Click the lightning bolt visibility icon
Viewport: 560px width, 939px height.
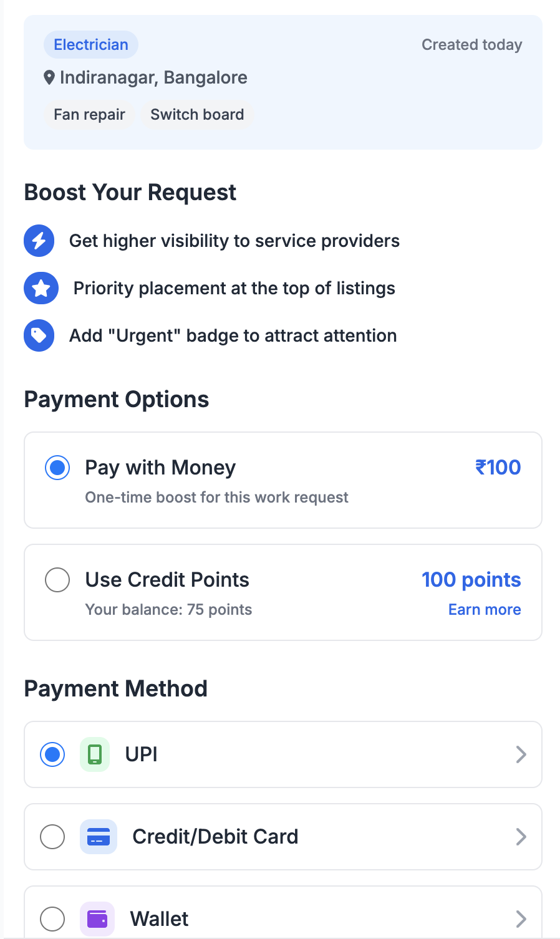(39, 241)
